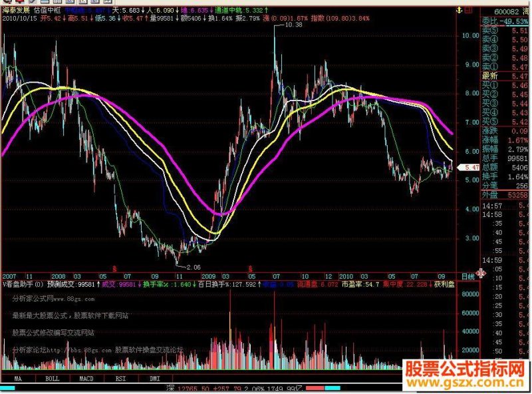Image resolution: width=532 pixels, height=394 pixels.
Task: Switch to the BOLL indicator tab
Action: click(x=53, y=379)
